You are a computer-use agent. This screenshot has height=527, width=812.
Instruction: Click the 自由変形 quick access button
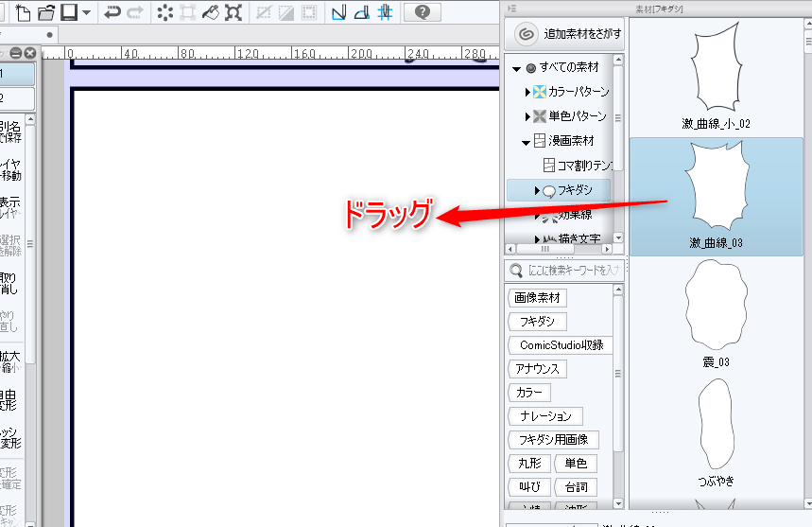[11, 399]
